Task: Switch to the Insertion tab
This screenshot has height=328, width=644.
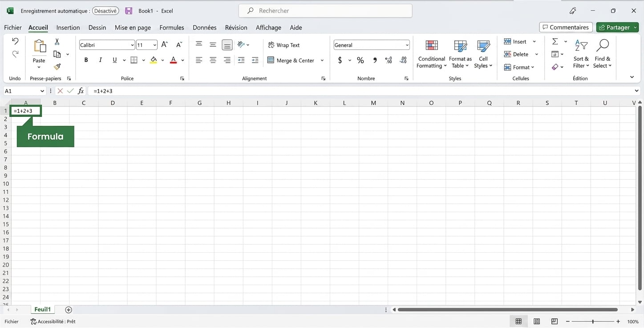Action: pos(68,27)
